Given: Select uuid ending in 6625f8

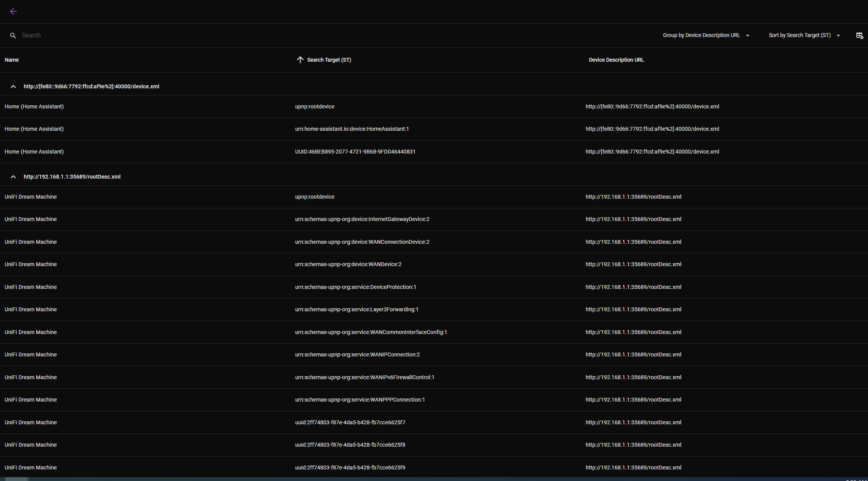Looking at the screenshot, I should tap(350, 445).
